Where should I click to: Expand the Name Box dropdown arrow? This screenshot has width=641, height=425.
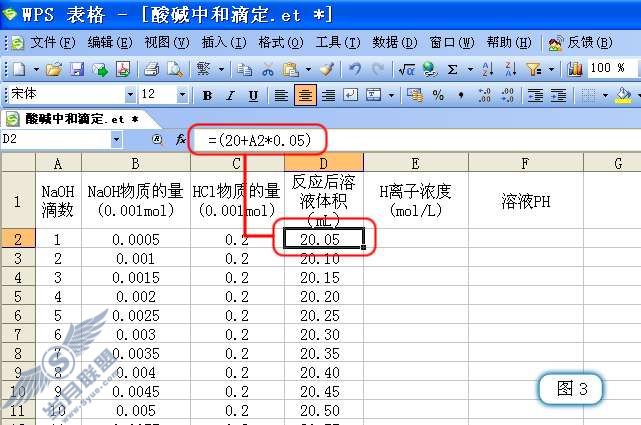coord(117,140)
